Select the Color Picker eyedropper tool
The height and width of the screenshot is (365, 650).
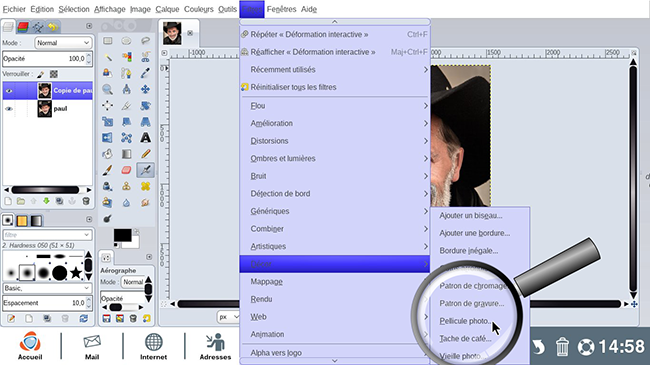point(145,73)
